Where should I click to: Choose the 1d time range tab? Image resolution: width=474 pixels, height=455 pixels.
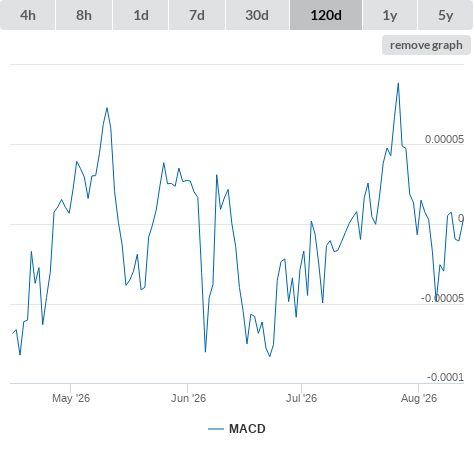[x=141, y=15]
